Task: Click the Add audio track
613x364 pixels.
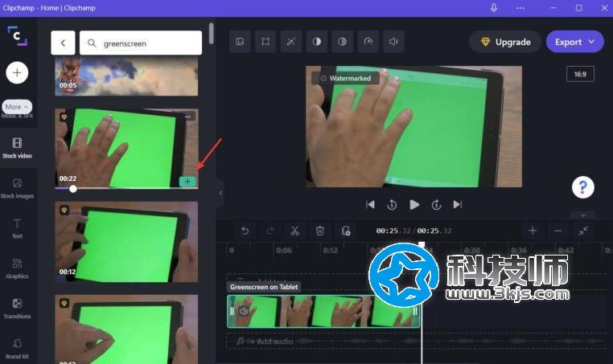Action: click(418, 342)
